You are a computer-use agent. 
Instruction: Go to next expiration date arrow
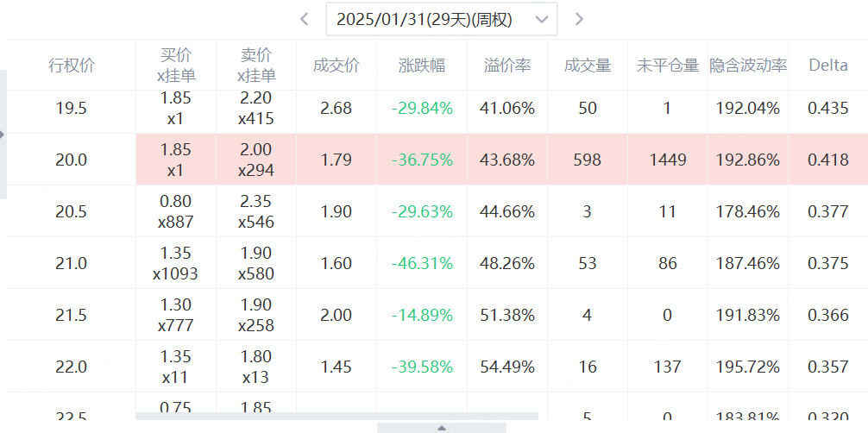coord(579,19)
